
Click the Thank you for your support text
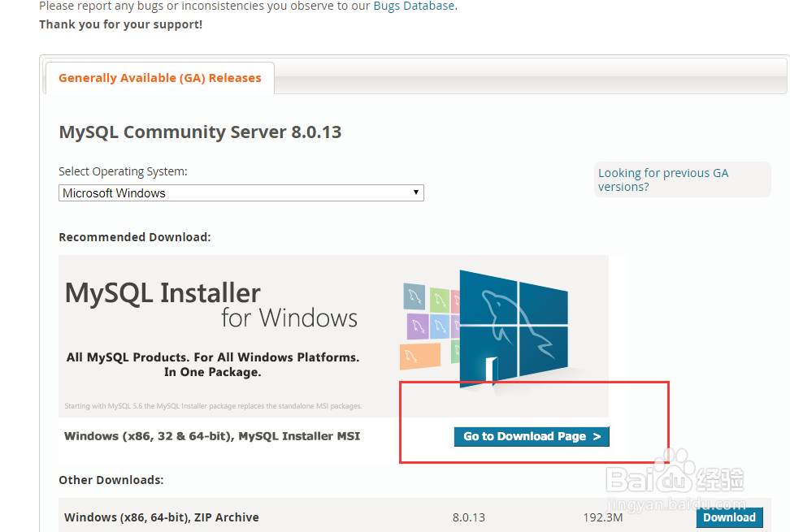pos(120,24)
